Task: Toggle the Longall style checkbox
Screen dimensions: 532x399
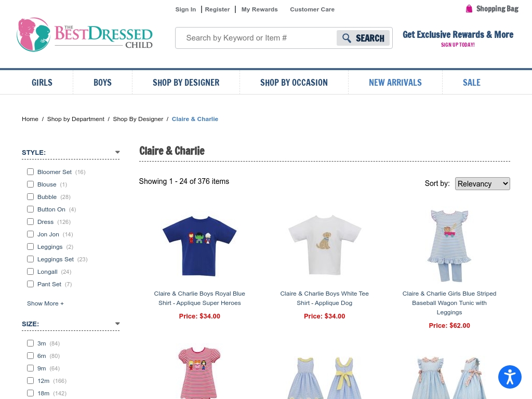Action: 31,271
